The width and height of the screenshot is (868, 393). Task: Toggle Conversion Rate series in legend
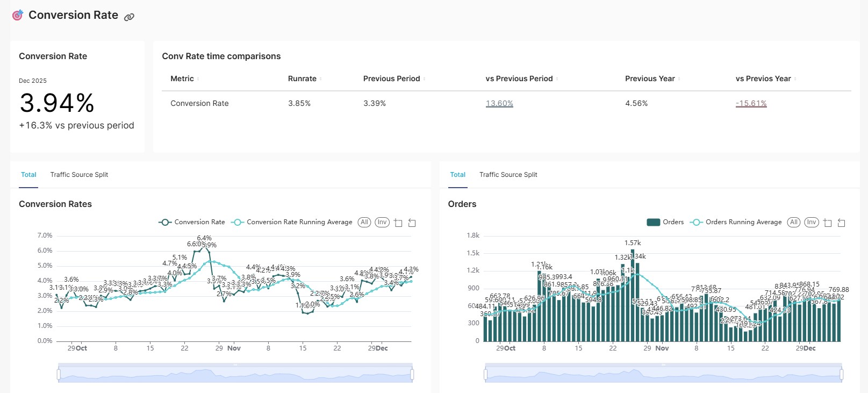[x=192, y=222]
